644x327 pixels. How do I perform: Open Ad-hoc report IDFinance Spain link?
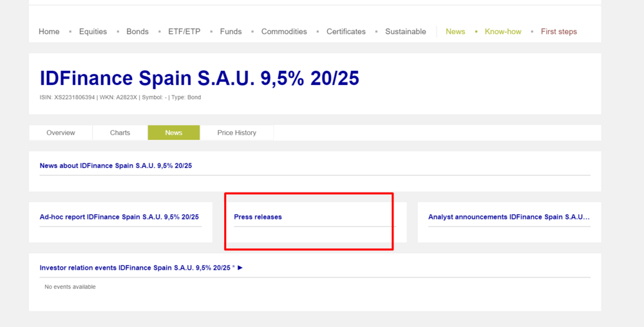point(119,217)
